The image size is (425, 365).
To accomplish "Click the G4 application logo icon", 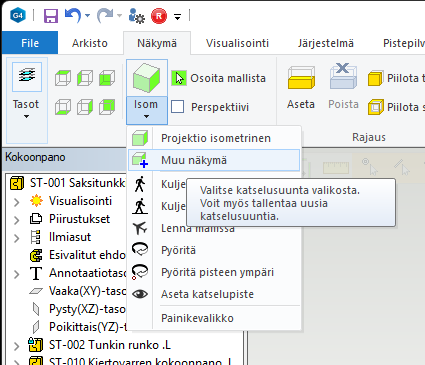I will tap(18, 15).
